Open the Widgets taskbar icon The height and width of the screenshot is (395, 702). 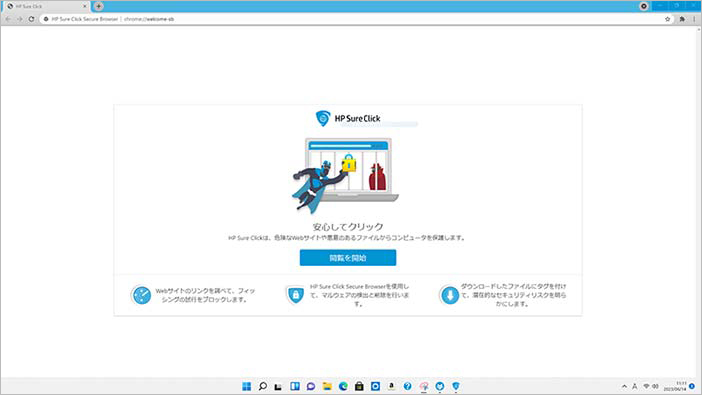(295, 386)
